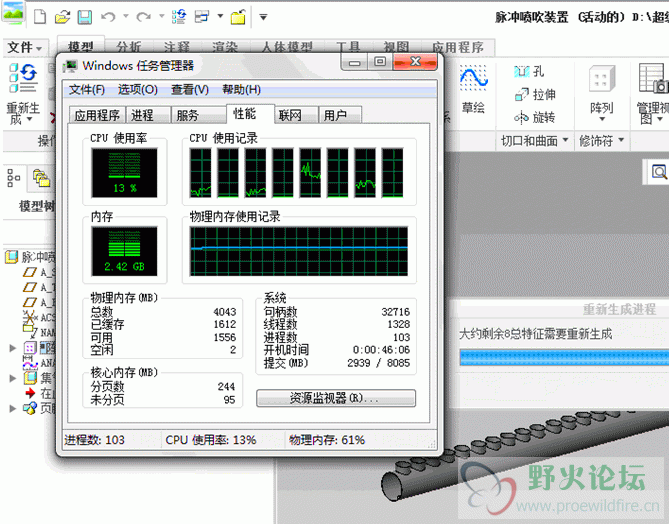Open the Undo history dropdown arrow
This screenshot has height=524, width=669.
(126, 17)
